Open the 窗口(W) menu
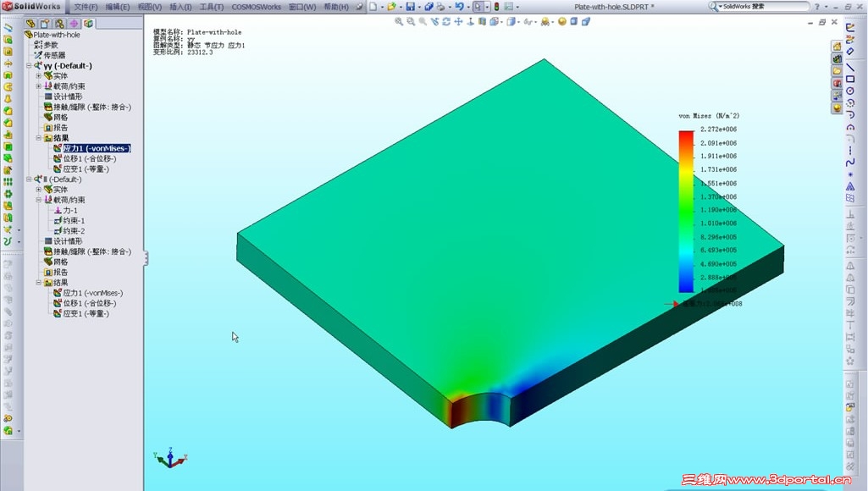This screenshot has width=868, height=491. pos(302,7)
